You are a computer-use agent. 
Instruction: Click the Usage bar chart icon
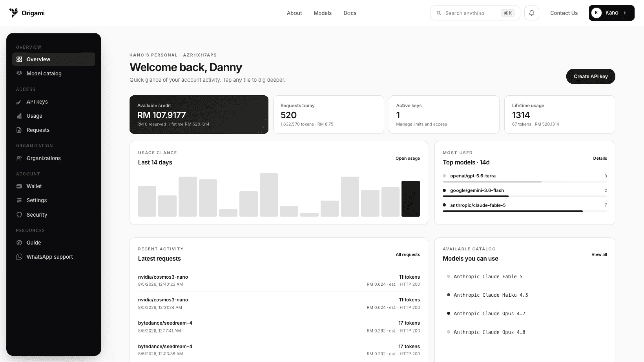point(19,116)
